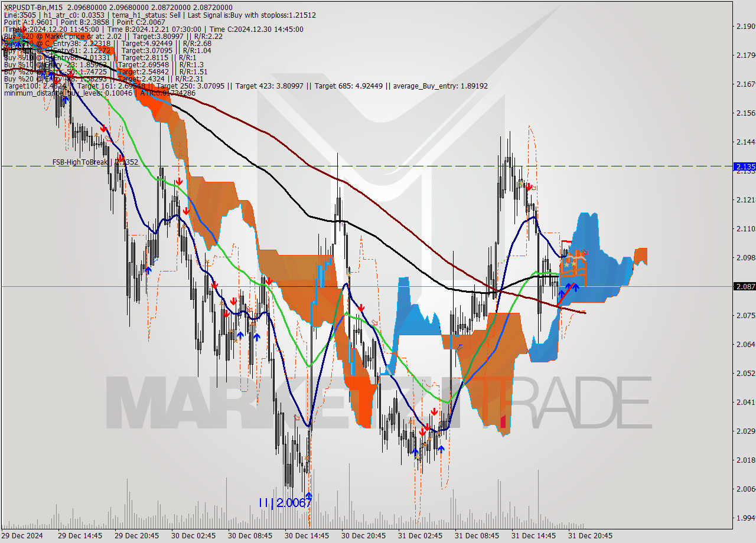756x543 pixels.
Task: Click the 30 Dec 02:45 time label
Action: point(193,536)
